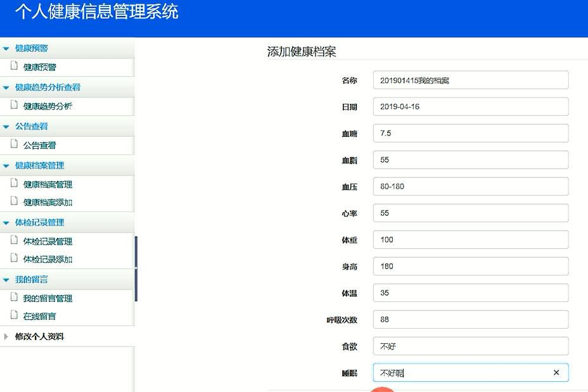This screenshot has width=588, height=392.
Task: Click document icon beside 体检记录添加 item
Action: (x=14, y=258)
